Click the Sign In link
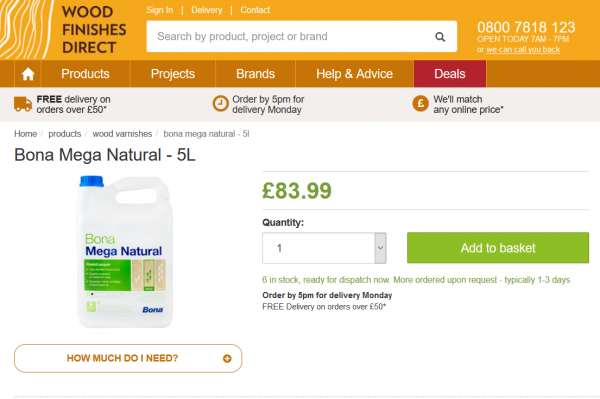Image resolution: width=600 pixels, height=399 pixels. pyautogui.click(x=160, y=10)
